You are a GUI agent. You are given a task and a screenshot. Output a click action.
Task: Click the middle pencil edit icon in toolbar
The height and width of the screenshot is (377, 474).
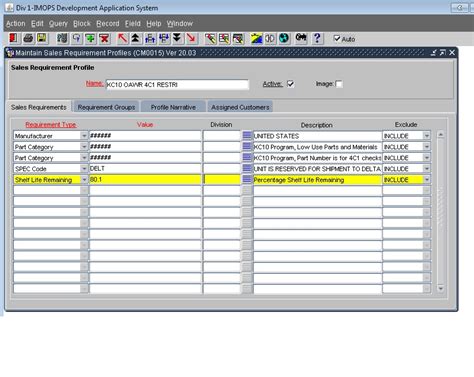pyautogui.click(x=224, y=38)
